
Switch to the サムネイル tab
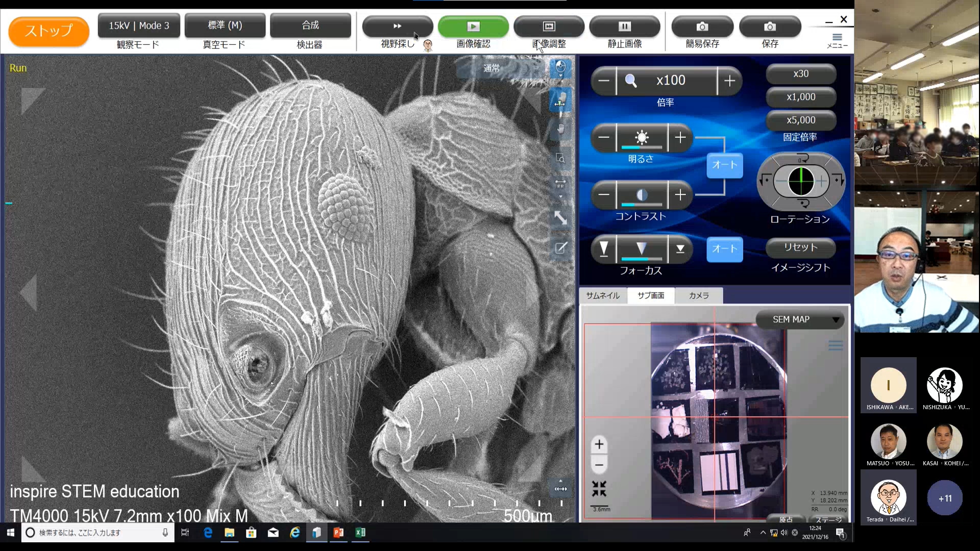pos(603,295)
